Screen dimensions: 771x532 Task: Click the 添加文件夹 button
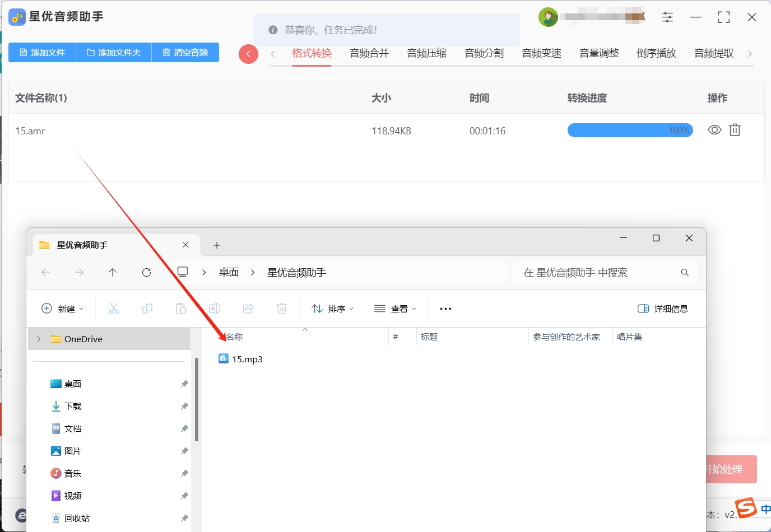click(114, 53)
